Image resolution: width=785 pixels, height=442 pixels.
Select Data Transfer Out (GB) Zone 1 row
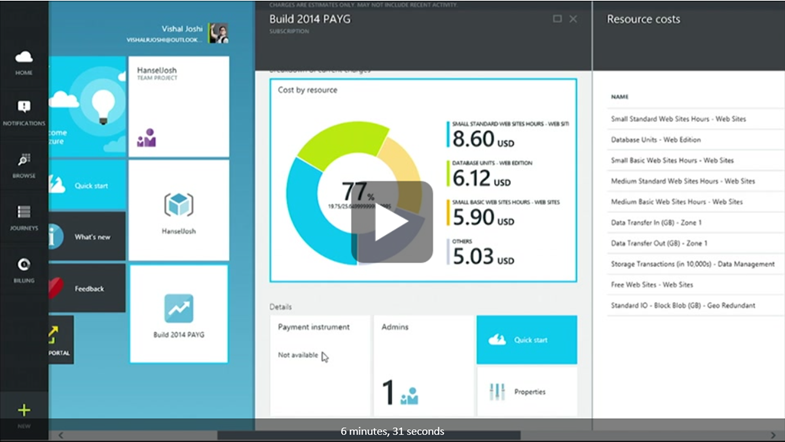pyautogui.click(x=696, y=243)
